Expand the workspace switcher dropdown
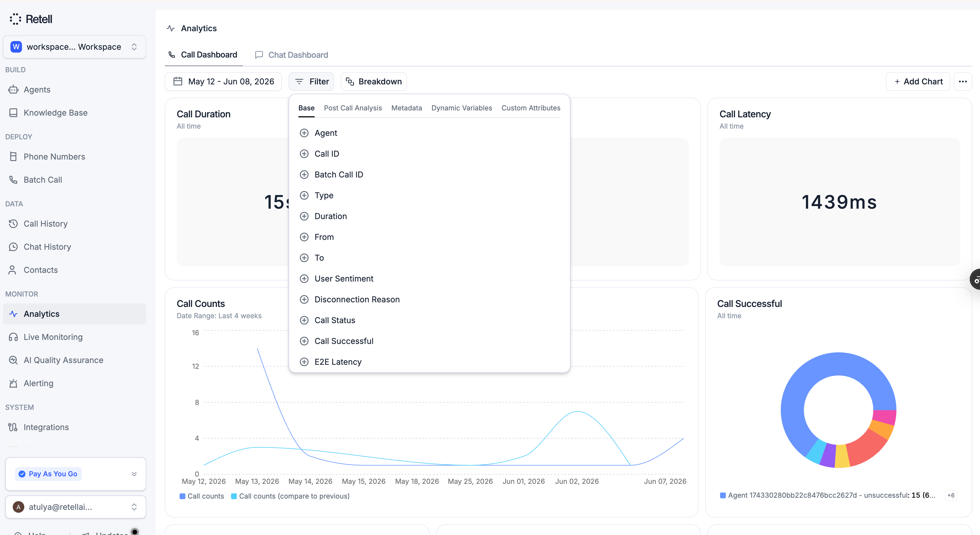Screen dimensions: 980x535 (x=75, y=47)
